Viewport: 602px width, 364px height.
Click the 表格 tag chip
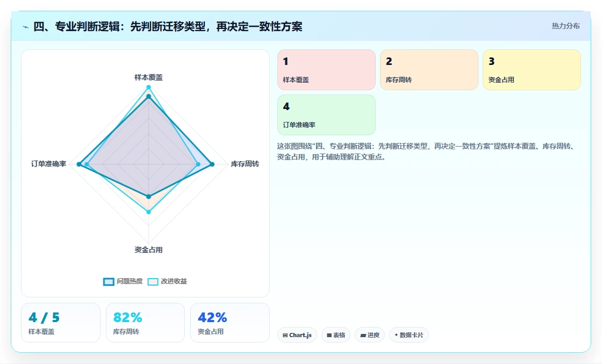pos(336,335)
